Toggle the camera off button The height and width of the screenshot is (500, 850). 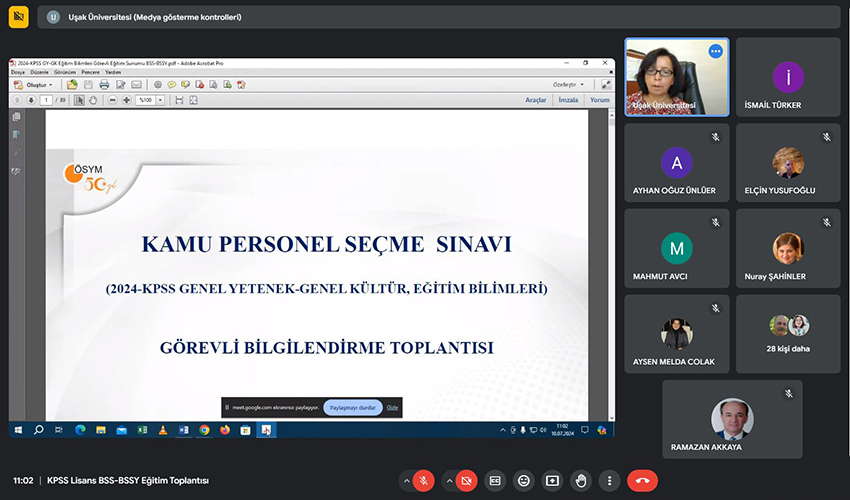[x=466, y=481]
